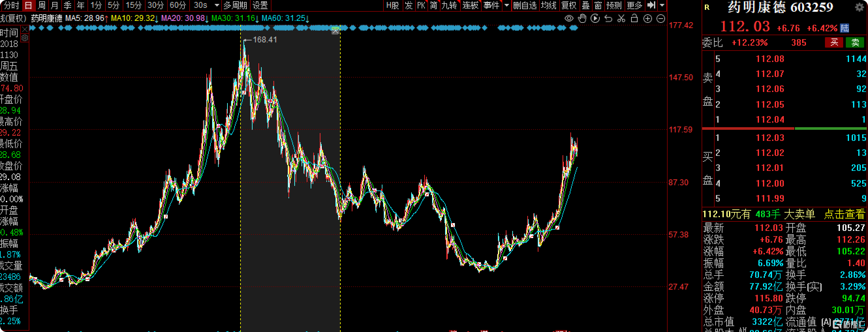Click the arrow-to-bar collapse panel icon
868x332 pixels.
(651, 5)
